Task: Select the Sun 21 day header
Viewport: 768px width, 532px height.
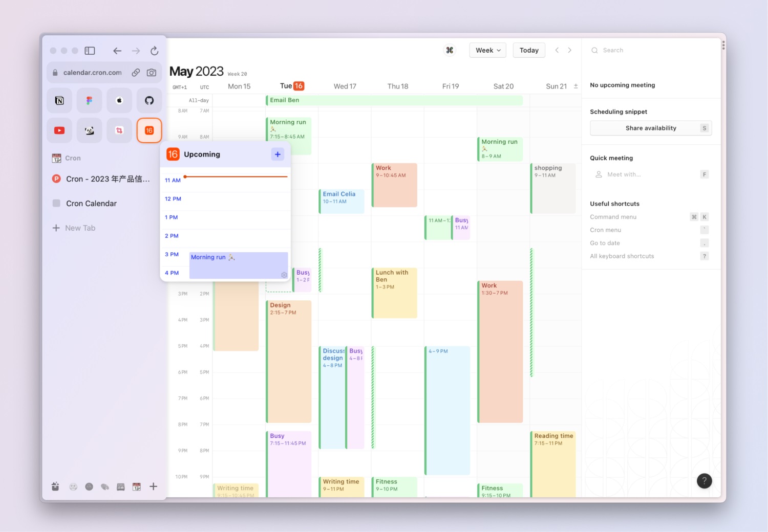Action: (556, 86)
